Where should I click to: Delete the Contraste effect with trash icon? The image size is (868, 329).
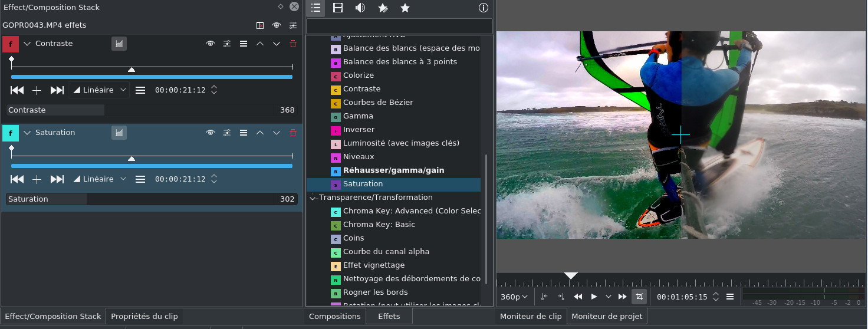tap(293, 44)
